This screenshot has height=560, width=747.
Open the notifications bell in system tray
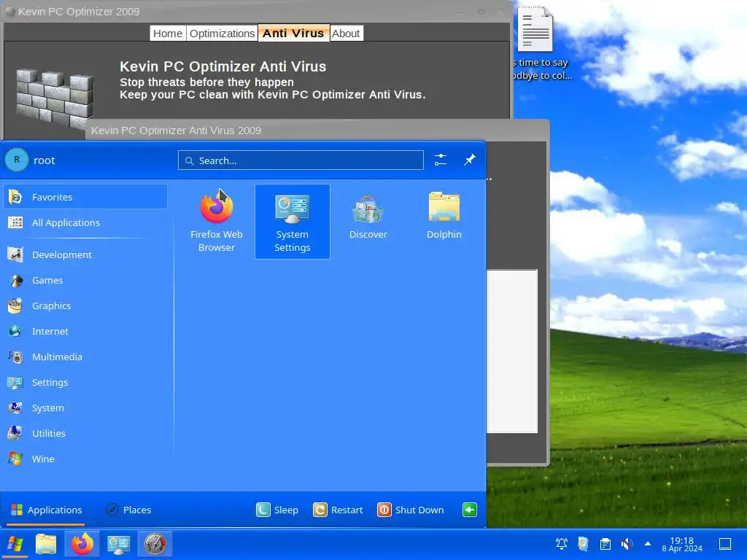coord(562,543)
